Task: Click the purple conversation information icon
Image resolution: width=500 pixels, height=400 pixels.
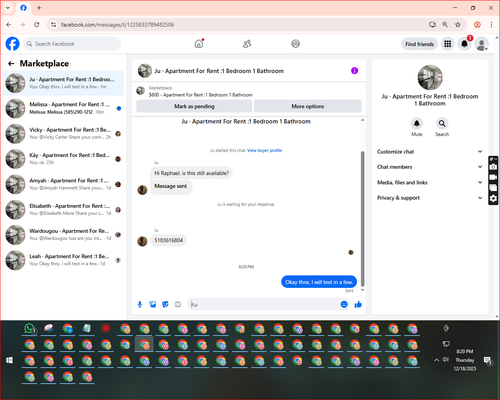Action: [354, 71]
